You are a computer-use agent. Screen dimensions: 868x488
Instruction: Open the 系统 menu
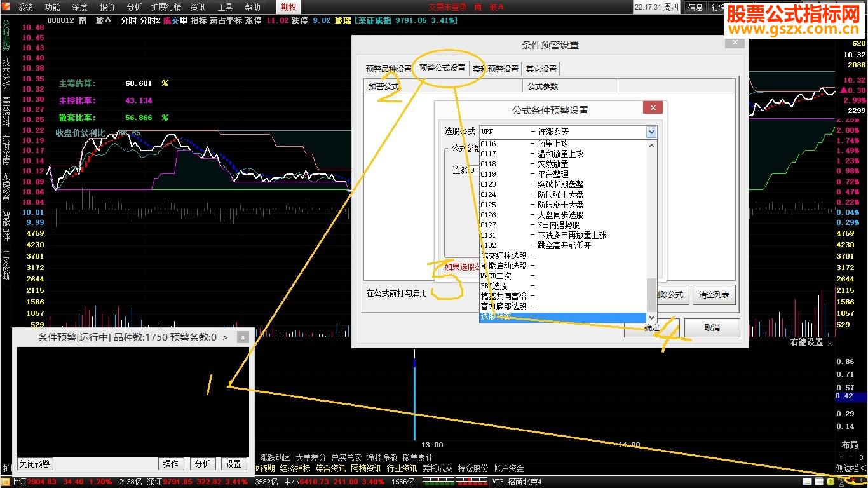[x=25, y=8]
